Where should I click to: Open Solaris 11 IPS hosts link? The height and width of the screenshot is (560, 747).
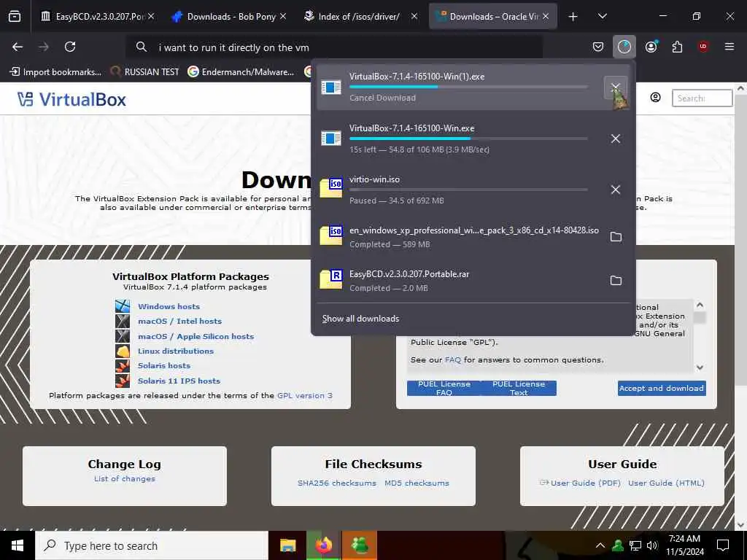coord(179,381)
